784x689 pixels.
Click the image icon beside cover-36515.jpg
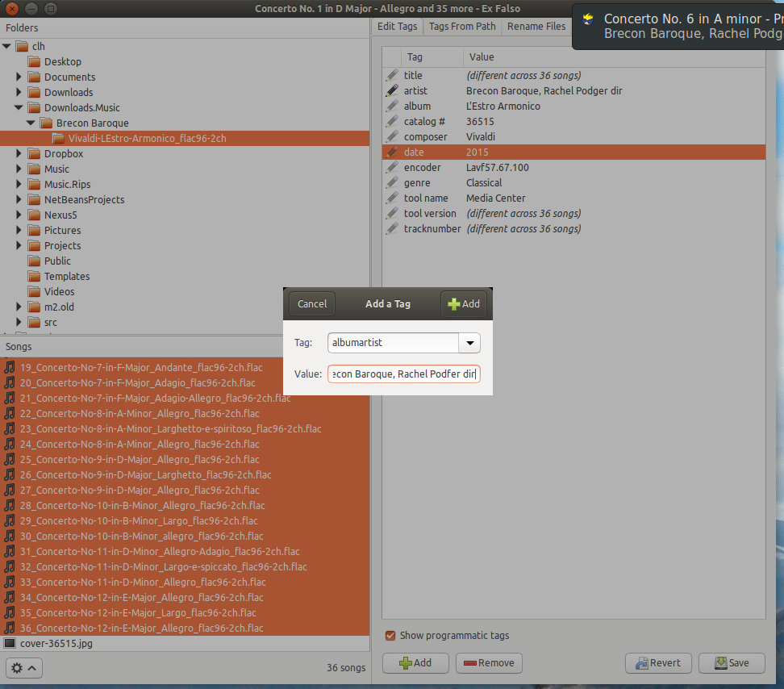pyautogui.click(x=9, y=643)
